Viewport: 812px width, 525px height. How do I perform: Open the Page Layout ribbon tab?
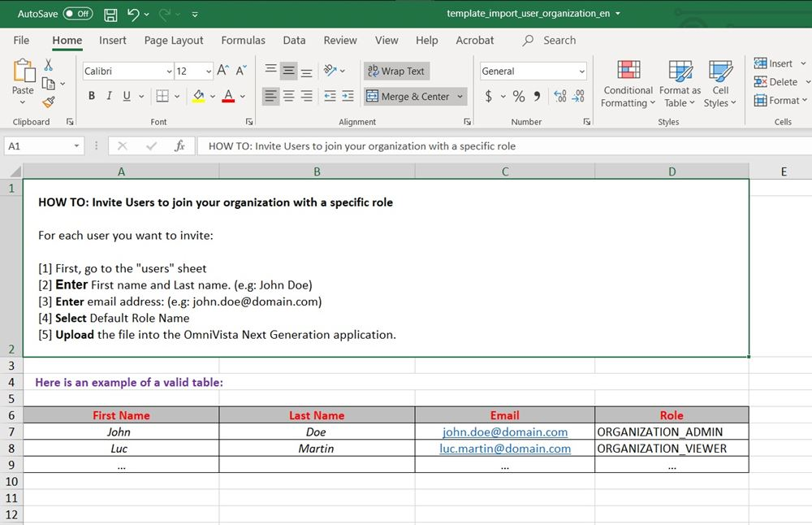pyautogui.click(x=174, y=40)
